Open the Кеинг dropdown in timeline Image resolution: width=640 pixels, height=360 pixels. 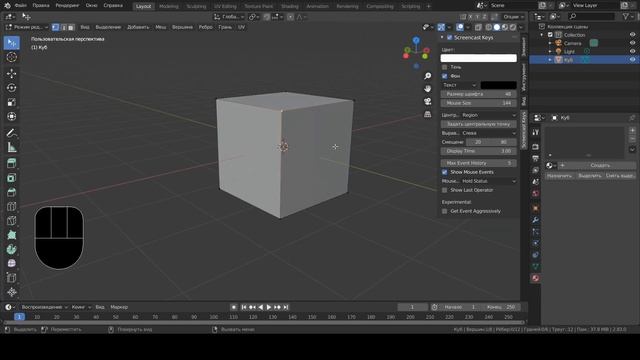81,307
